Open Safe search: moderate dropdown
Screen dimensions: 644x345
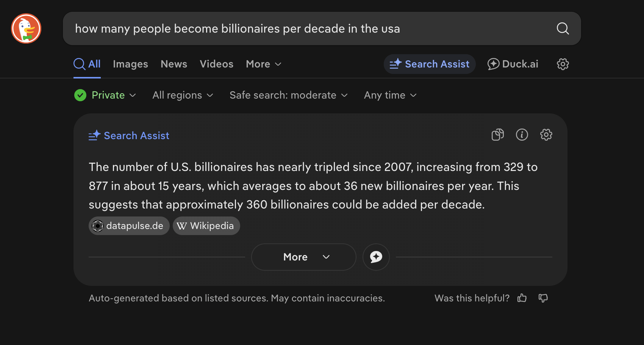coord(289,95)
